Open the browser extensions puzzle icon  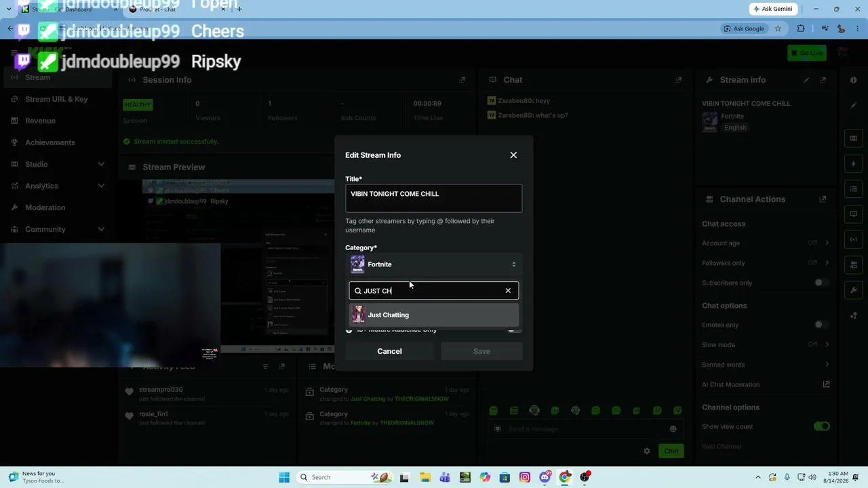click(801, 28)
